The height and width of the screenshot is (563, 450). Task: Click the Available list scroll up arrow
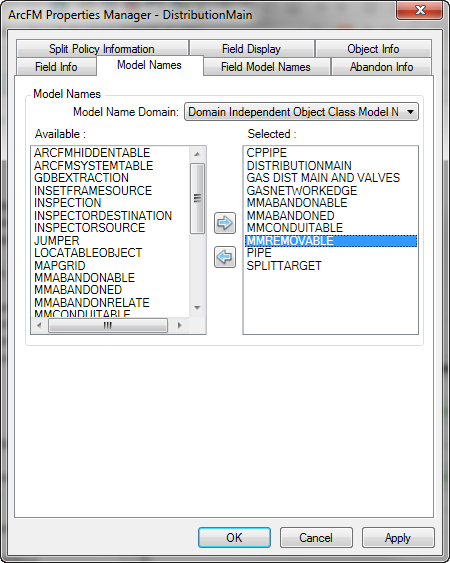[197, 154]
